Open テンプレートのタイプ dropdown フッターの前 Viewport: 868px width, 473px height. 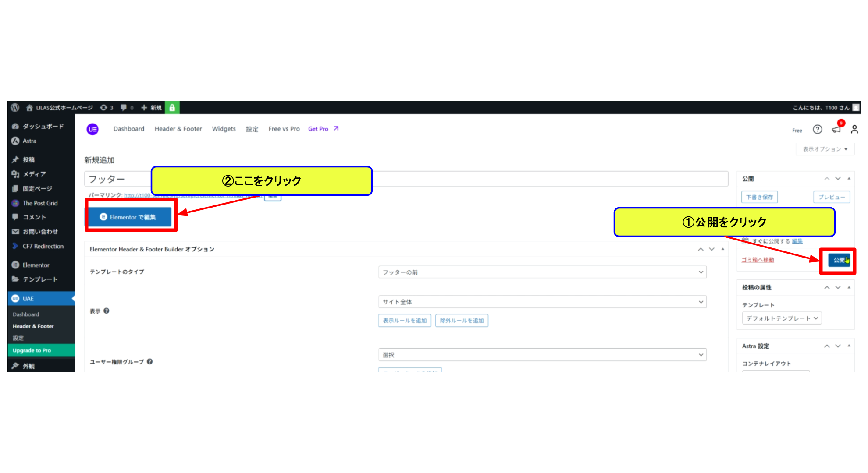542,272
